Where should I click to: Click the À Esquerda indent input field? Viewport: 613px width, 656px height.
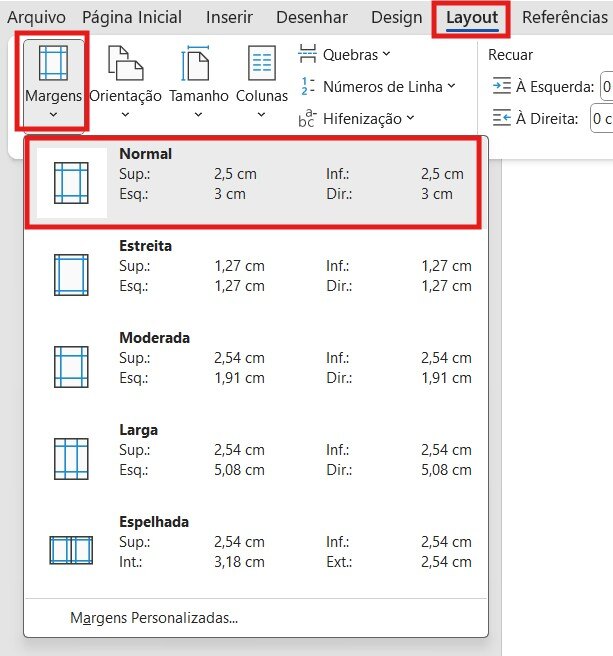605,86
